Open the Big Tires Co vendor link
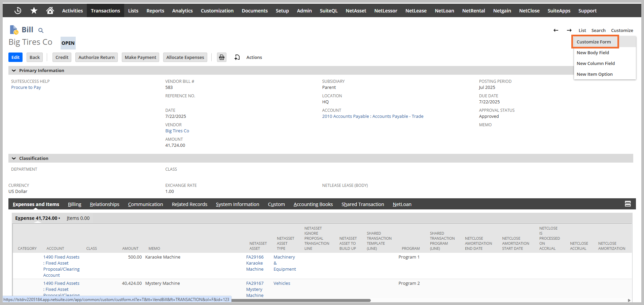This screenshot has height=305, width=644. pos(177,131)
